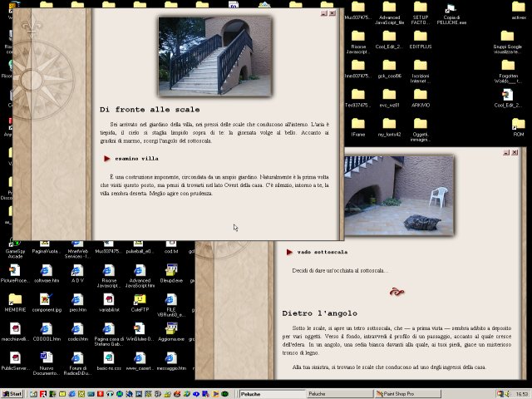Close the front Peluche window
Viewport: 532px width, 399px height.
click(x=332, y=13)
